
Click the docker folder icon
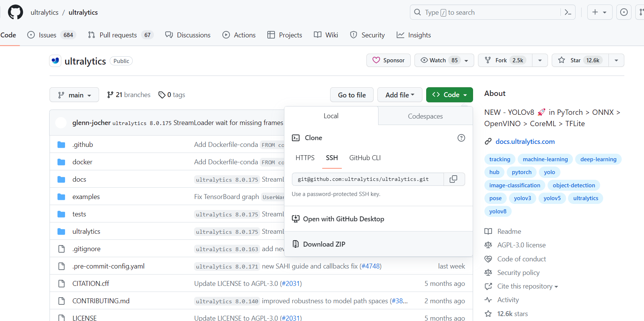[61, 162]
